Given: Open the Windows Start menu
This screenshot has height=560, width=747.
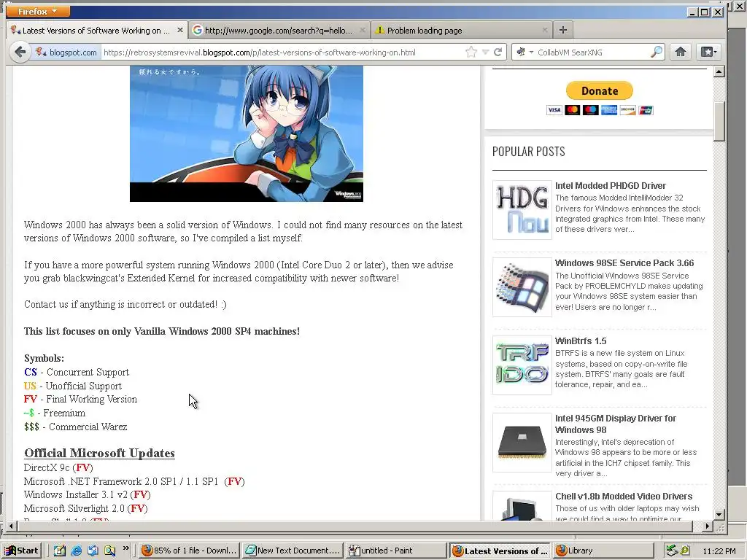Looking at the screenshot, I should [x=21, y=551].
